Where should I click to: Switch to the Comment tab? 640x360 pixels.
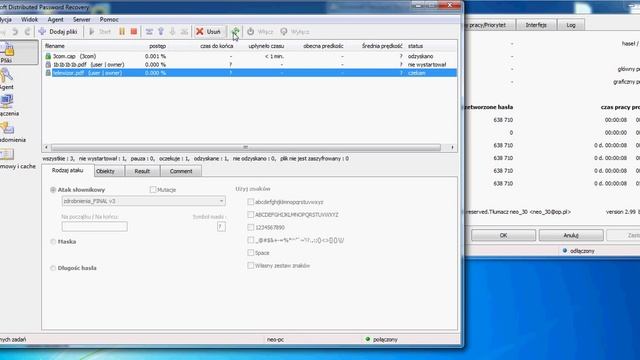(181, 171)
